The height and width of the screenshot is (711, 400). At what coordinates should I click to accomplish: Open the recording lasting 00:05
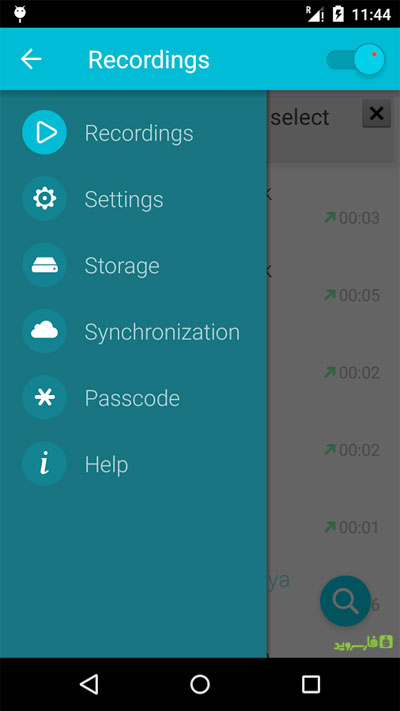pos(333,295)
